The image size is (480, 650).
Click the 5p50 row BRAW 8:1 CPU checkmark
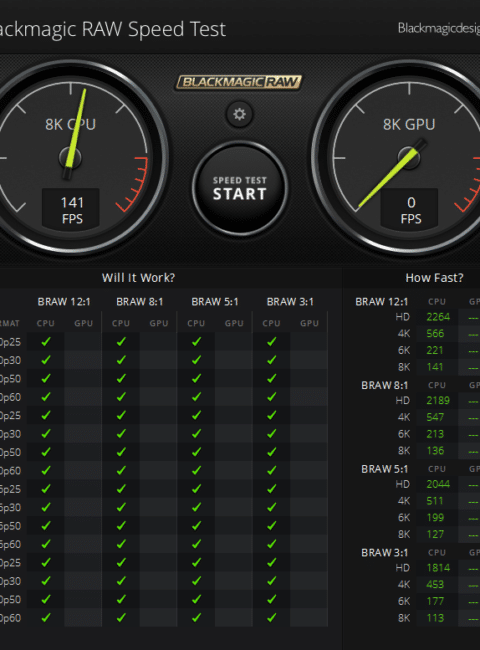click(x=121, y=526)
